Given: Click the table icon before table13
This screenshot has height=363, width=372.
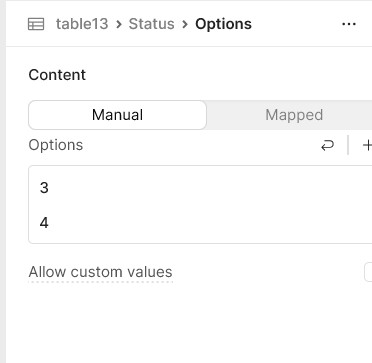Looking at the screenshot, I should (x=36, y=24).
